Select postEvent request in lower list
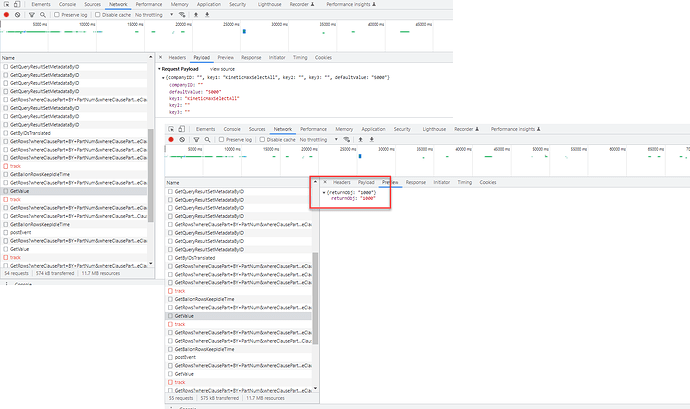690x409 pixels. (x=239, y=357)
